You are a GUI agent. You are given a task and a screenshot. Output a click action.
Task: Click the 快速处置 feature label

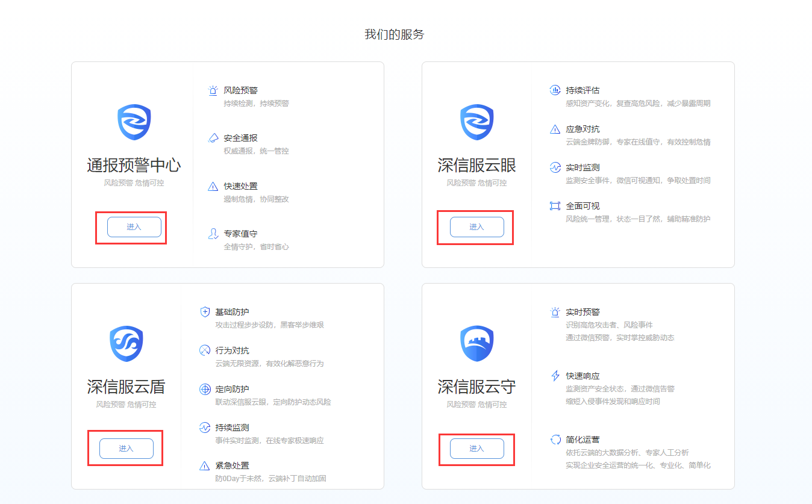click(x=240, y=186)
